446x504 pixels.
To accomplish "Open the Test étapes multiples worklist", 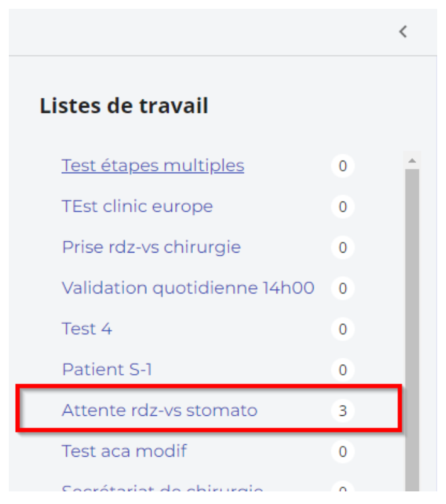I will [x=152, y=166].
